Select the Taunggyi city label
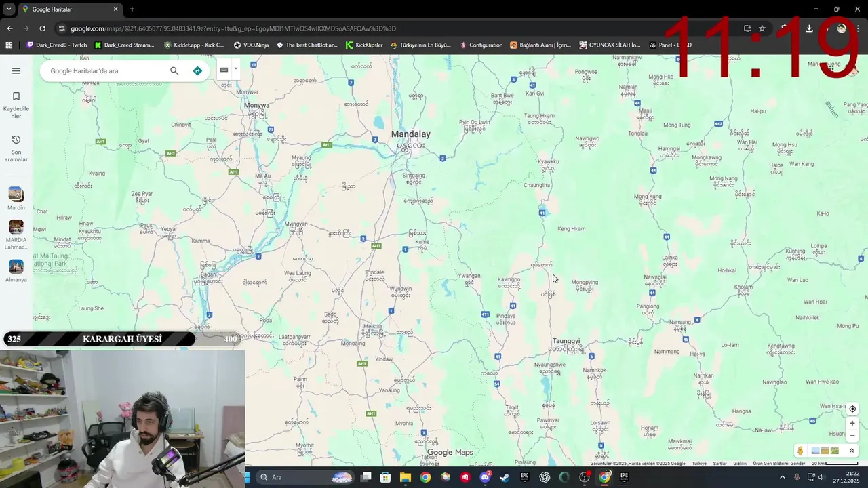This screenshot has height=488, width=868. (566, 341)
